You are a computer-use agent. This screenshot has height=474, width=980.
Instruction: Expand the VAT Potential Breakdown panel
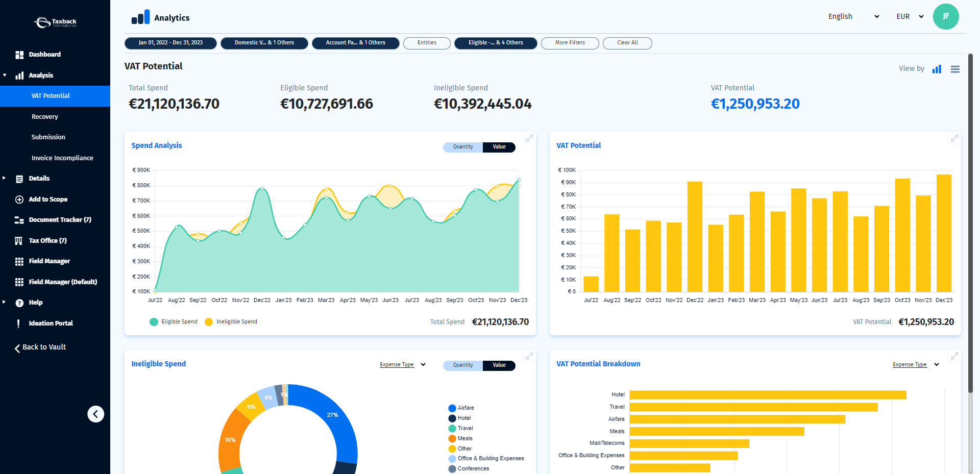coord(954,356)
